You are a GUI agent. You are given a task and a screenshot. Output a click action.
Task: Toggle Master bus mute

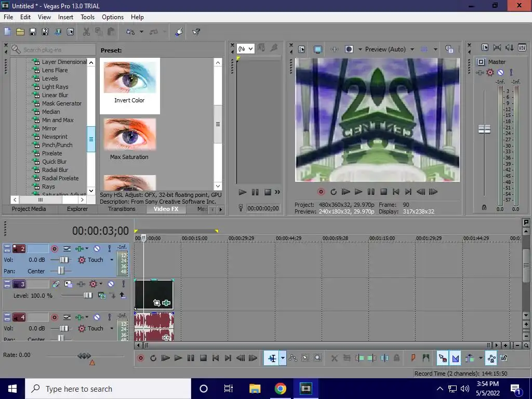click(500, 72)
